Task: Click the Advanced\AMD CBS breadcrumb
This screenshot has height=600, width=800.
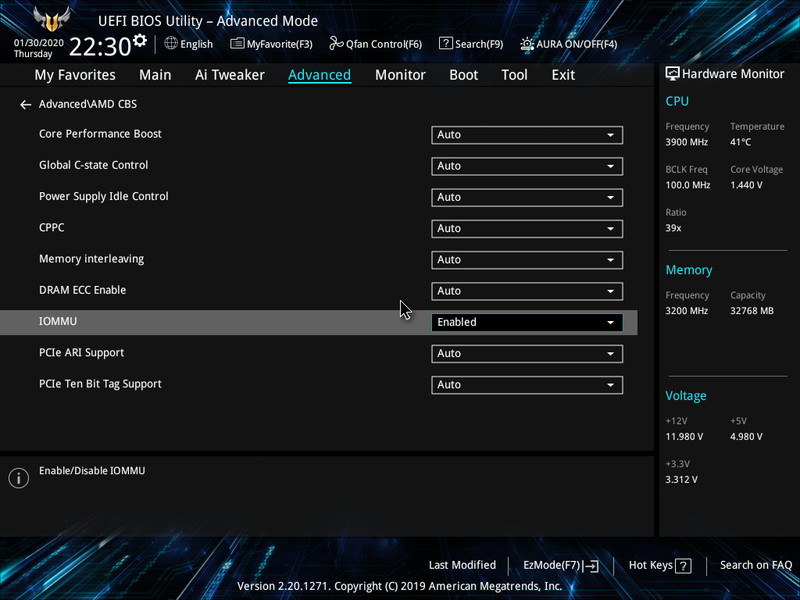Action: [x=88, y=104]
